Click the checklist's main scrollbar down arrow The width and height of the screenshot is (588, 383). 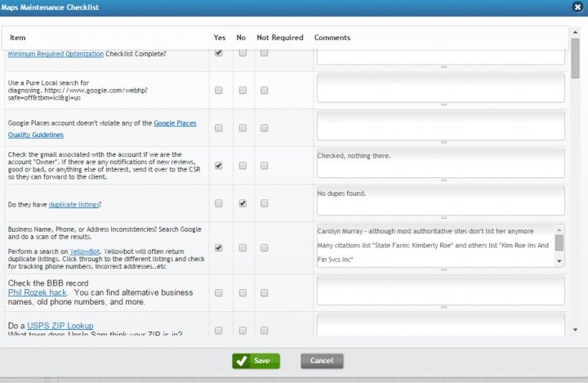pyautogui.click(x=575, y=330)
